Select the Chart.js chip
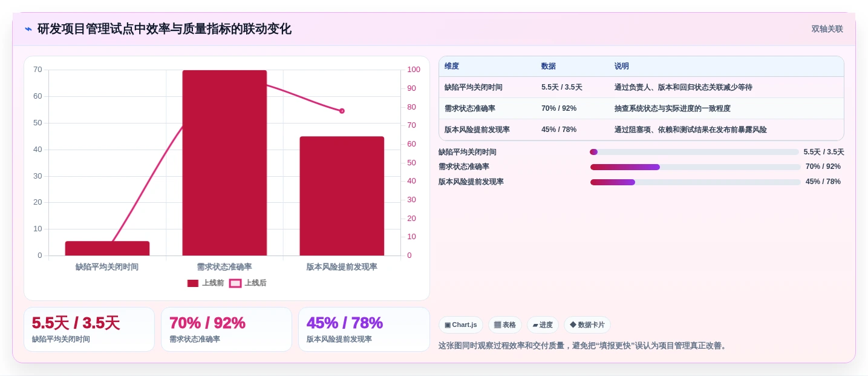The image size is (868, 376). [x=461, y=325]
